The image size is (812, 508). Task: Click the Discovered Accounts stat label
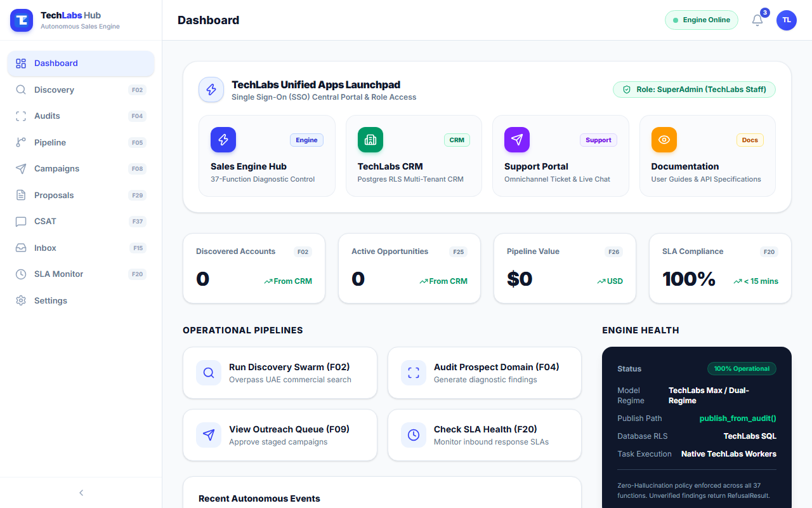[235, 251]
